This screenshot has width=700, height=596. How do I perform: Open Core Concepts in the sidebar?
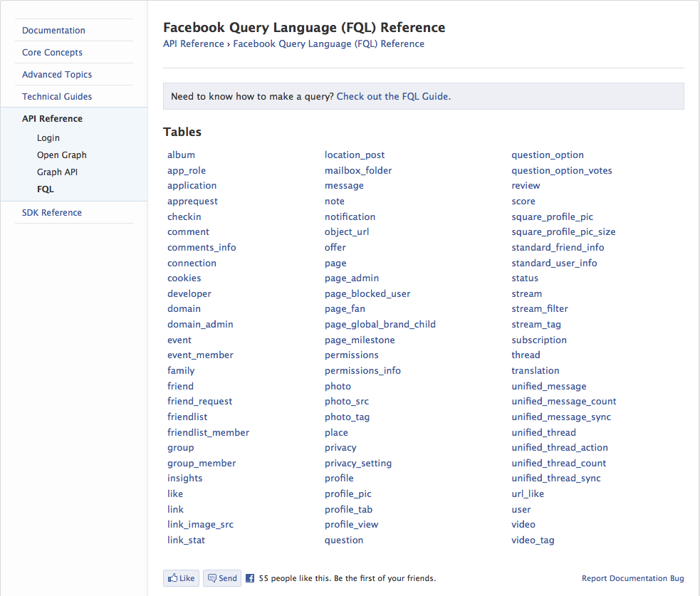coord(52,52)
